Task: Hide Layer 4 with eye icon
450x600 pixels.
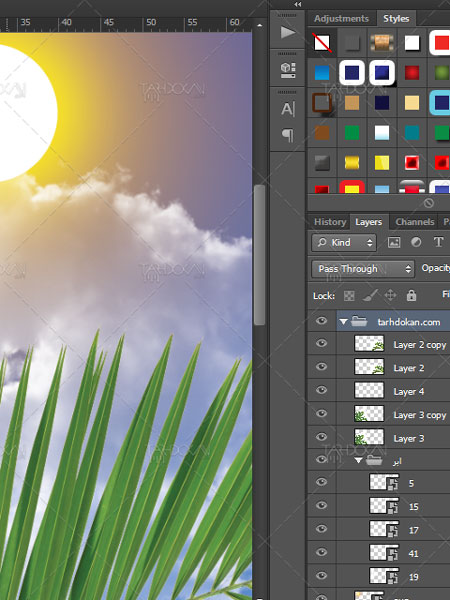Action: pos(321,390)
